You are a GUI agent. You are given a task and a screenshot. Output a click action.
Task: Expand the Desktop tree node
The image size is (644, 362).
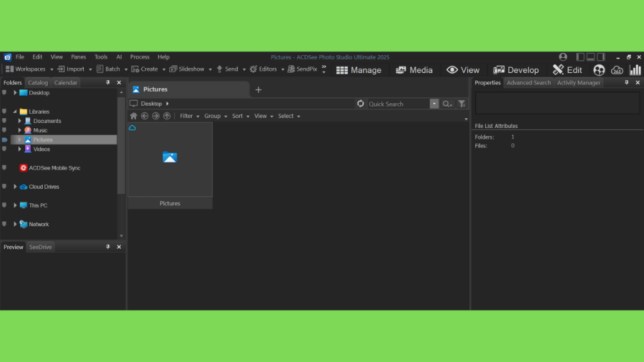(15, 93)
